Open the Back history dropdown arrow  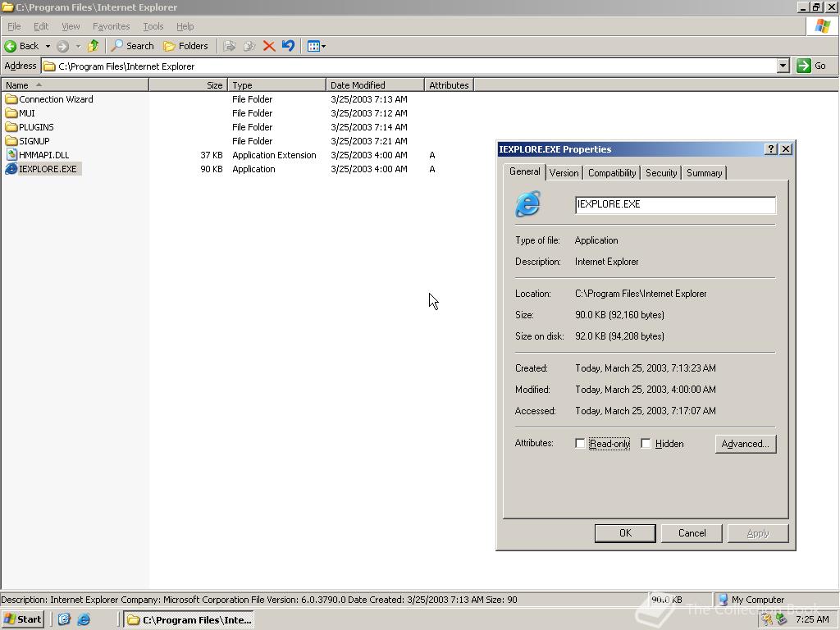tap(48, 47)
